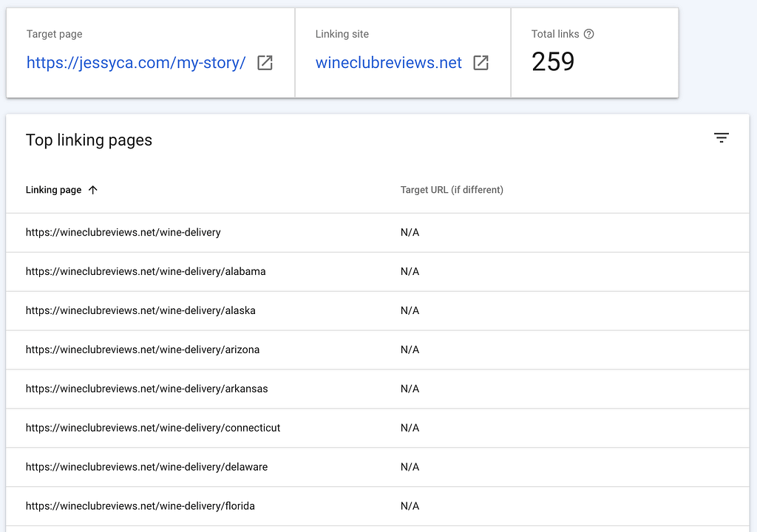
Task: Open the jessyca.com/my-story/ target page link
Action: pos(136,63)
